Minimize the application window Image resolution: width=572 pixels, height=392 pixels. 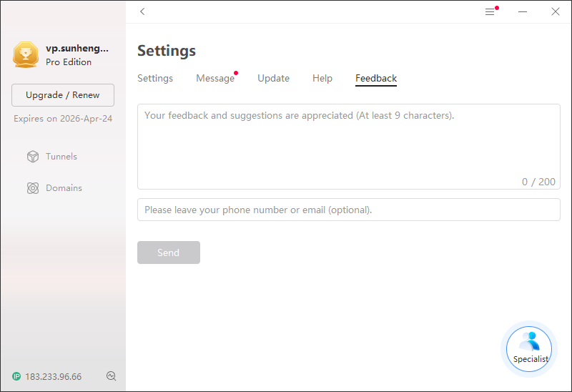coord(523,11)
